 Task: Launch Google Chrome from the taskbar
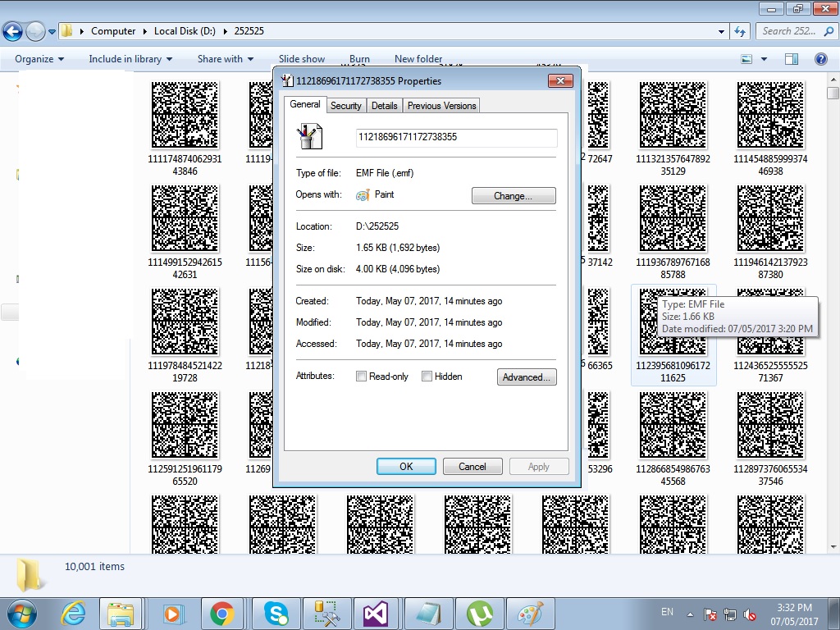pos(221,614)
